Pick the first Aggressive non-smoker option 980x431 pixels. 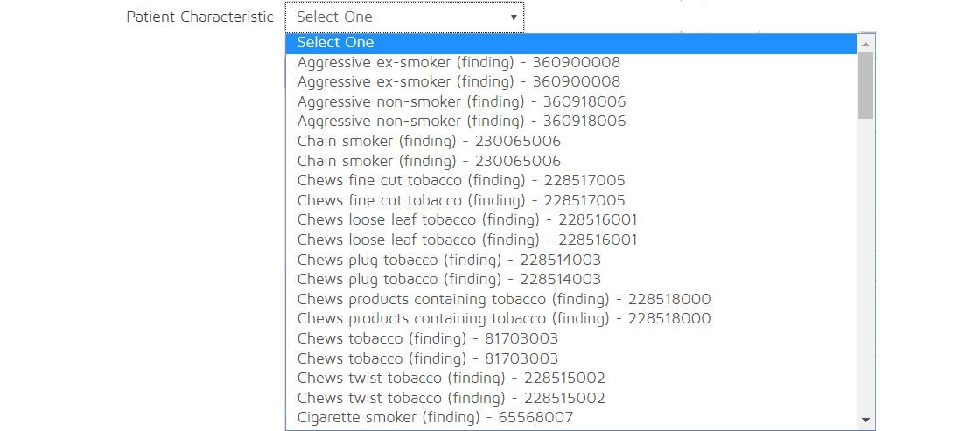coord(461,101)
